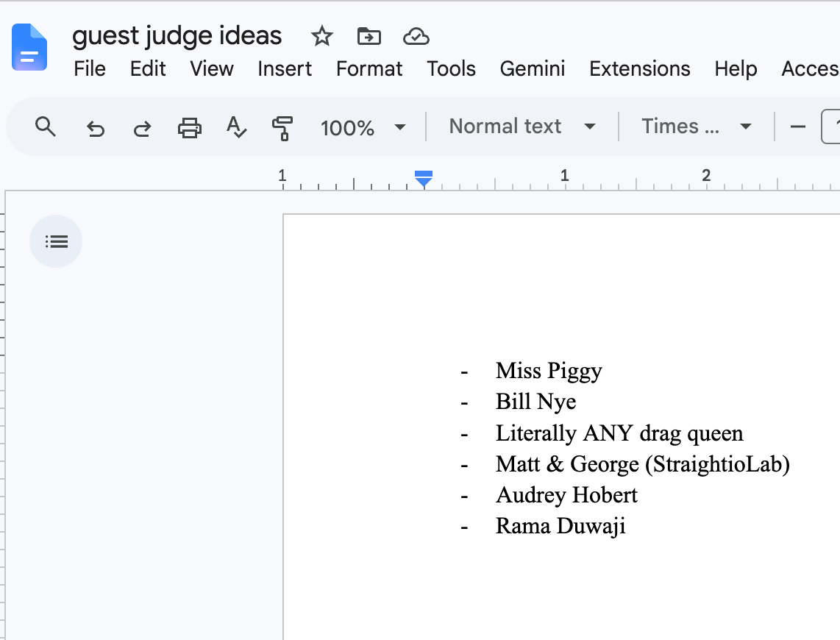Open the Tools menu
Screen dimensions: 840x640
[x=451, y=69]
